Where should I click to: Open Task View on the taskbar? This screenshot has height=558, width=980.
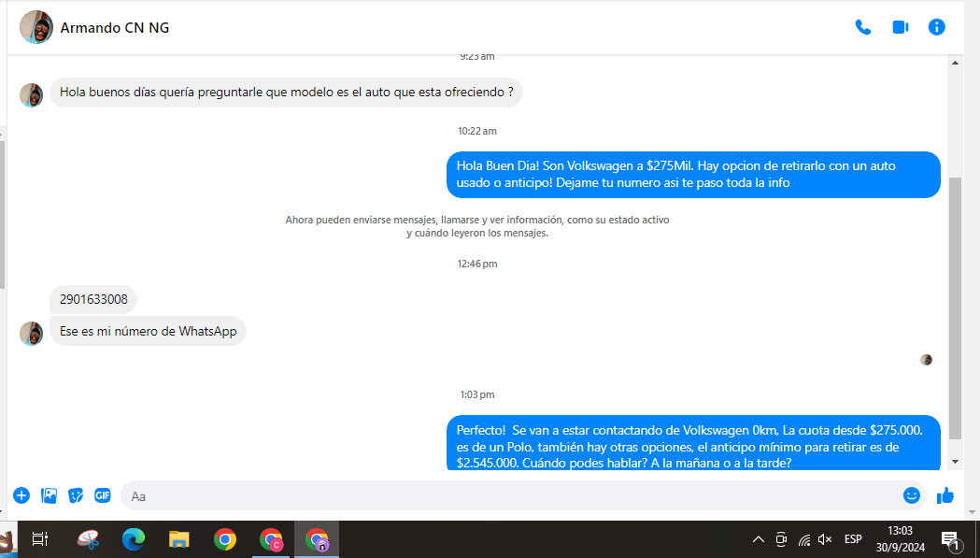pyautogui.click(x=40, y=539)
